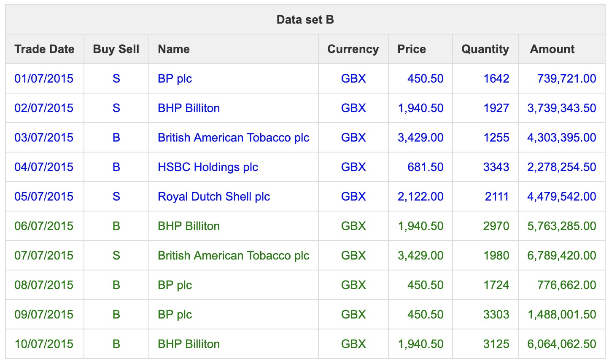This screenshot has width=609, height=364.
Task: Select the Quantity column header
Action: pyautogui.click(x=485, y=49)
